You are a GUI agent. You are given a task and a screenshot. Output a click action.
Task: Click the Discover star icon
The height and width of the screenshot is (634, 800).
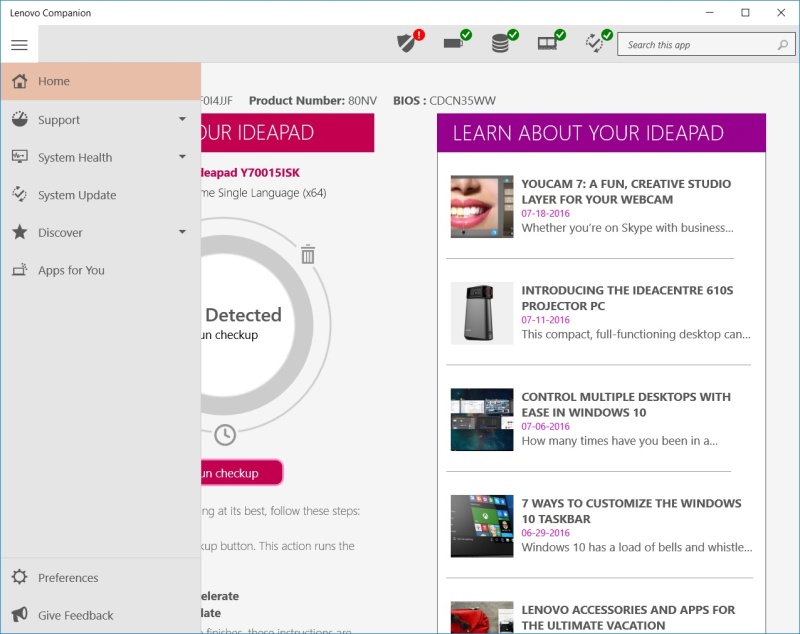tap(20, 232)
